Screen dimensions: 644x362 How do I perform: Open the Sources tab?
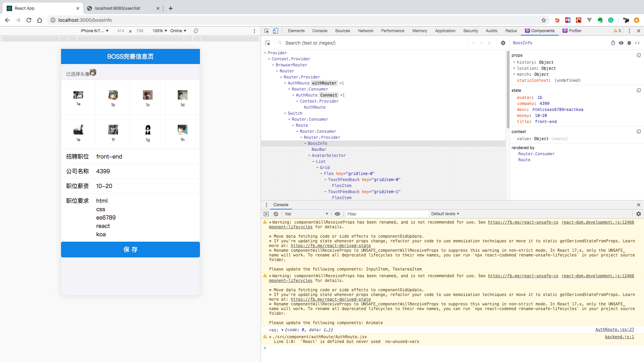[x=342, y=31]
